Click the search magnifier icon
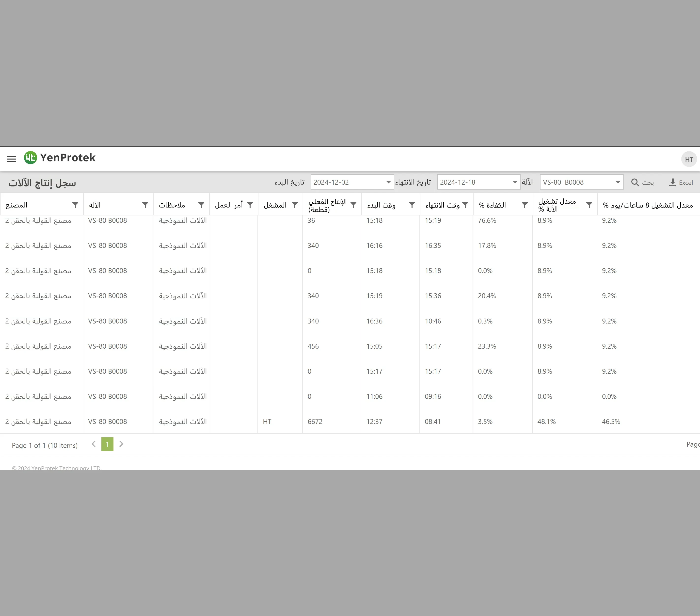Screen dimensions: 700x616 (x=635, y=182)
